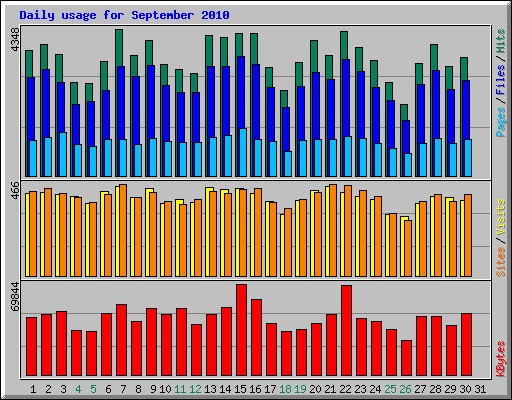Click the green day 4 label
The image size is (512, 400).
(78, 389)
